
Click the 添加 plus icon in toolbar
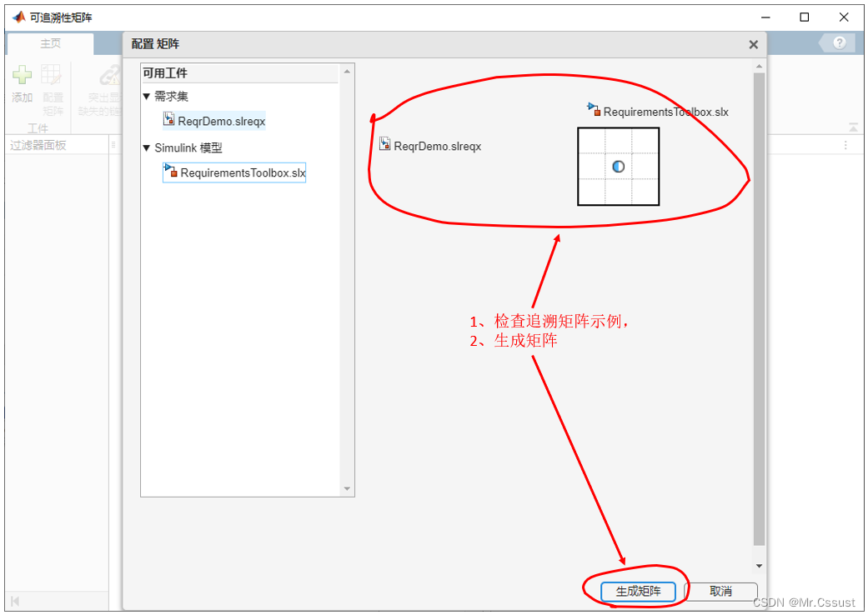click(23, 75)
